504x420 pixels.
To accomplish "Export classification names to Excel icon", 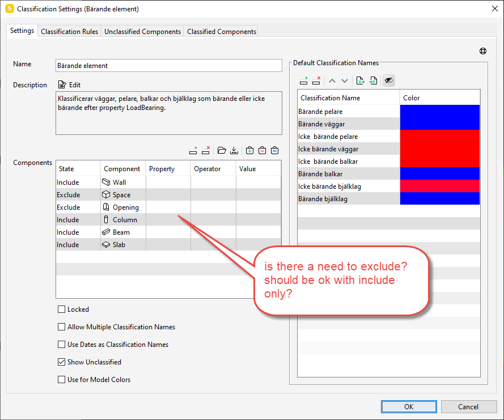I will (x=361, y=80).
